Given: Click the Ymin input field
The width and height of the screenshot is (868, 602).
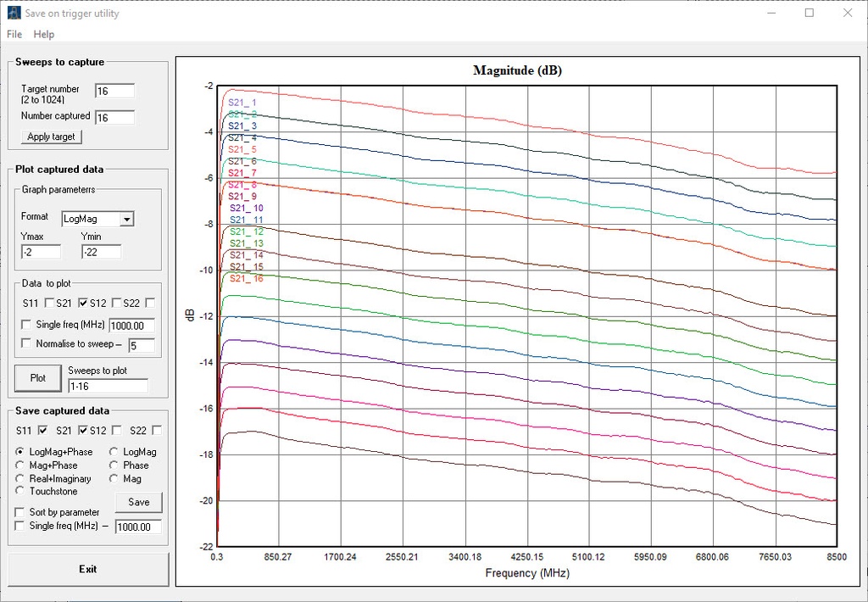Looking at the screenshot, I should pyautogui.click(x=102, y=252).
